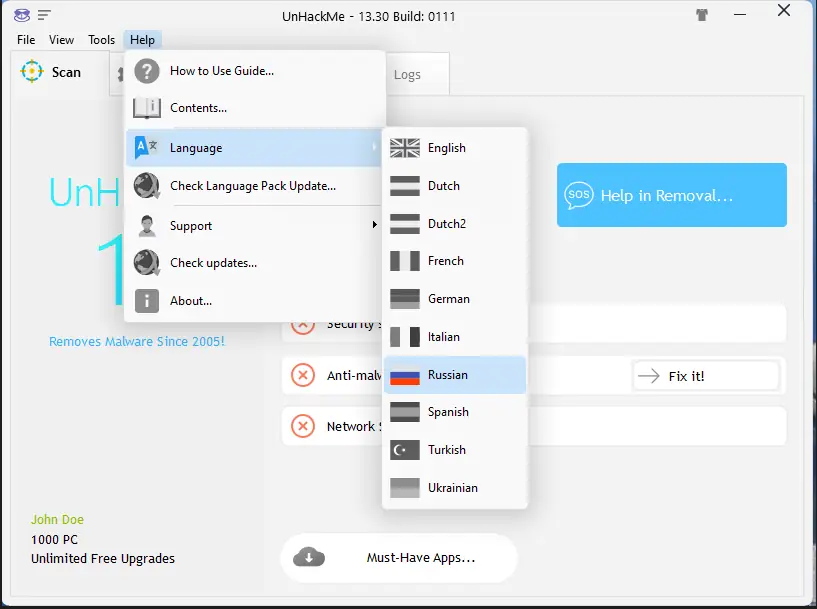Select Check updates... menu entry
The image size is (817, 609).
[255, 263]
